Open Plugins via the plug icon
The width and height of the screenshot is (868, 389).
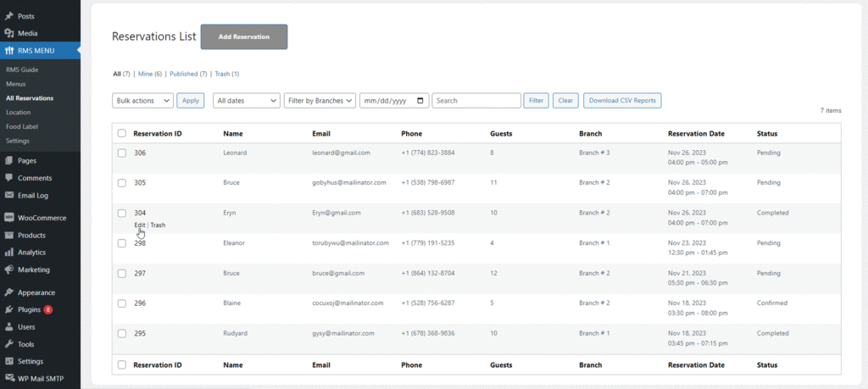(x=8, y=310)
